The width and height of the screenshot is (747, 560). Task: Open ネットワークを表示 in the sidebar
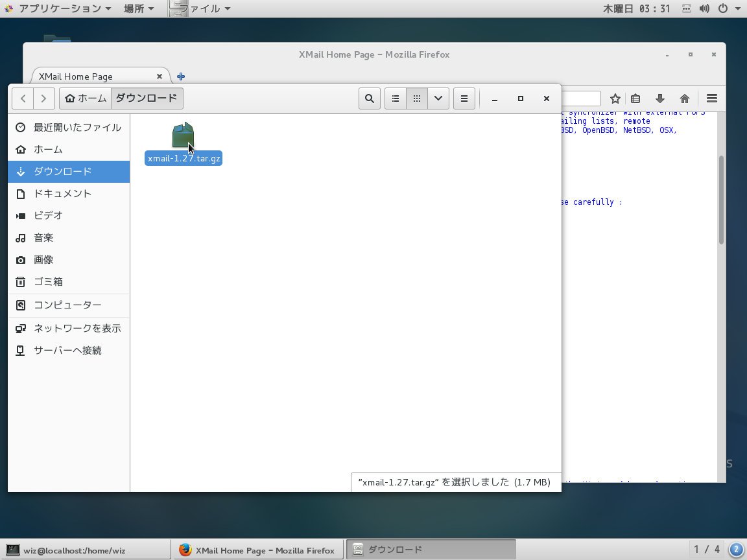pos(69,329)
